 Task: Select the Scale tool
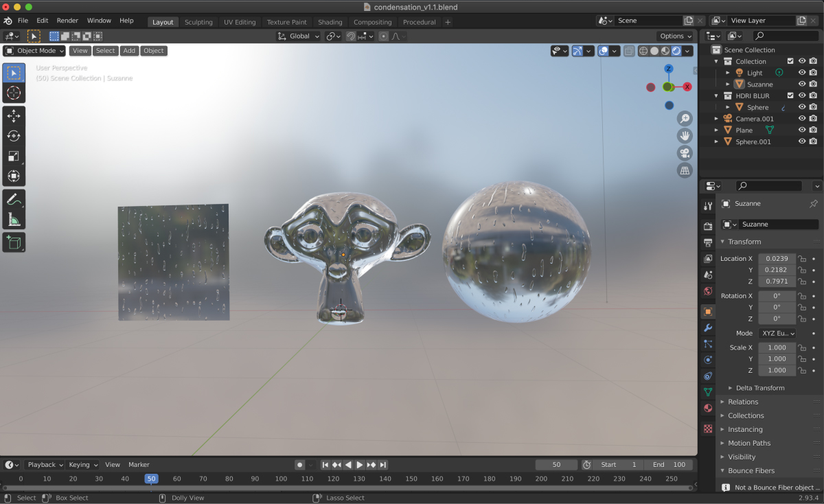coord(14,156)
